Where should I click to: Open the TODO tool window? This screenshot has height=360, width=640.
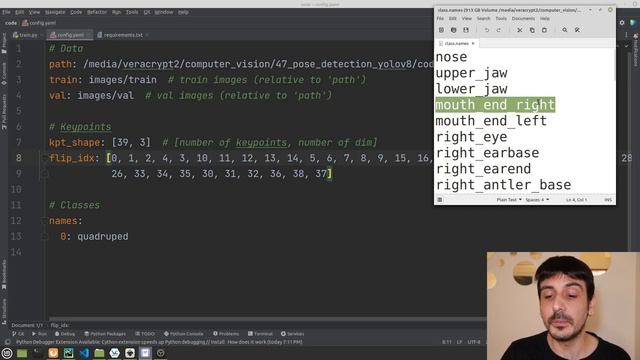pos(145,334)
